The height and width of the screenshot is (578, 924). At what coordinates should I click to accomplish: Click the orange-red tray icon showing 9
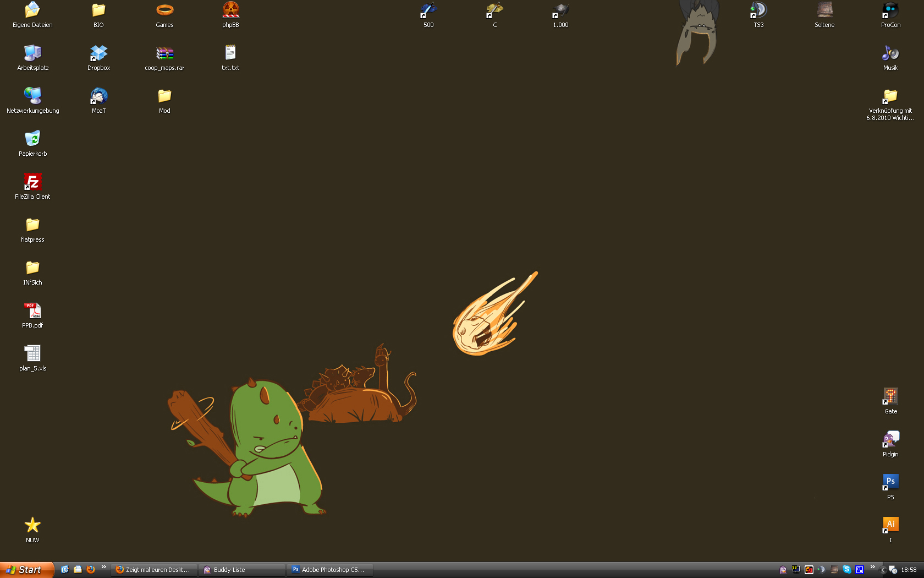pos(809,570)
